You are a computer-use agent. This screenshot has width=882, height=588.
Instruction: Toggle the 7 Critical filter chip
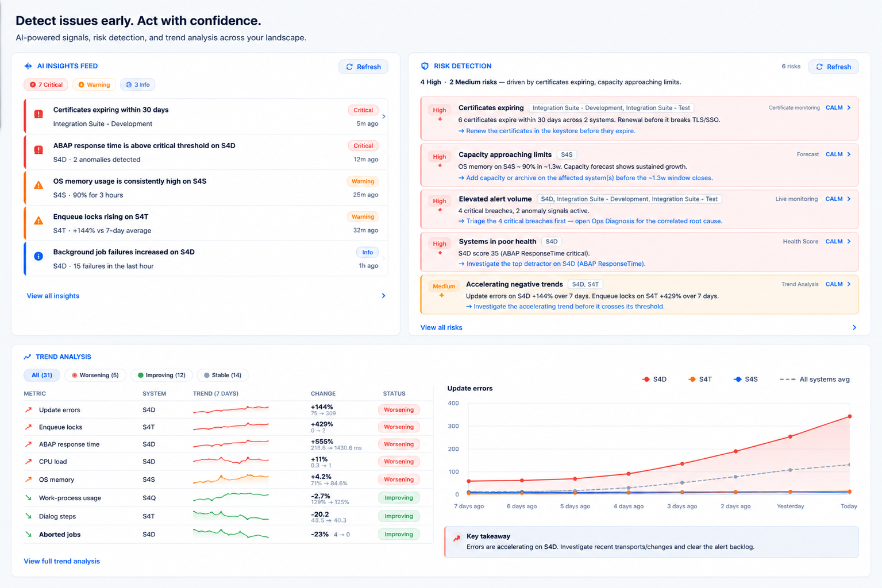point(46,84)
